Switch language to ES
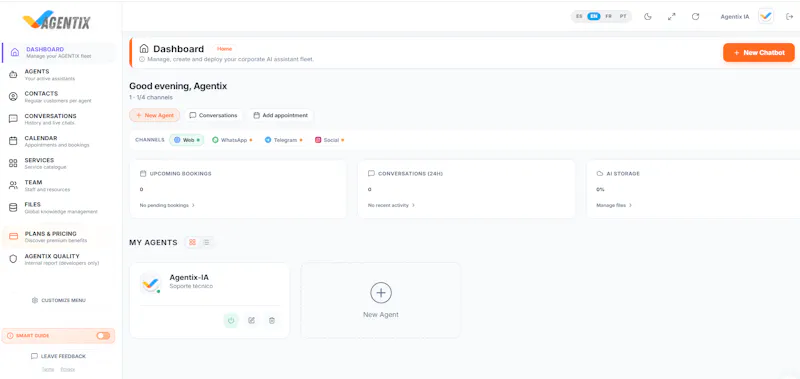 click(579, 16)
